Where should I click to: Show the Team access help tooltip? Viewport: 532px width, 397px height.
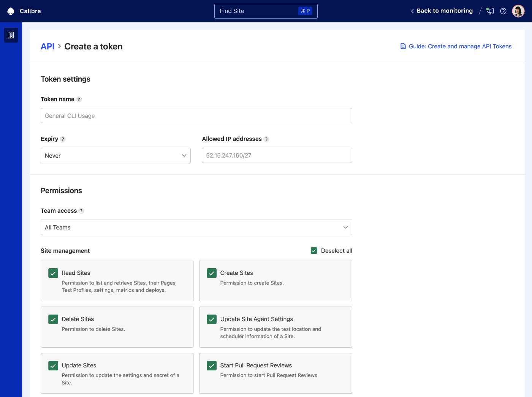(x=81, y=210)
